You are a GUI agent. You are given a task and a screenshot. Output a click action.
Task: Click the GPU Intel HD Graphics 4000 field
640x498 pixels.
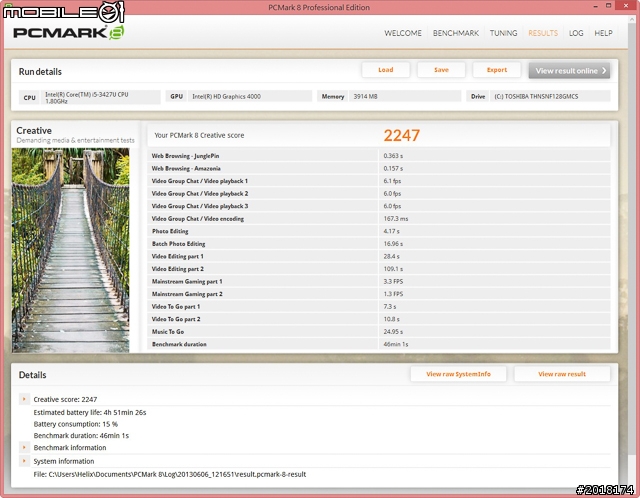click(x=239, y=97)
